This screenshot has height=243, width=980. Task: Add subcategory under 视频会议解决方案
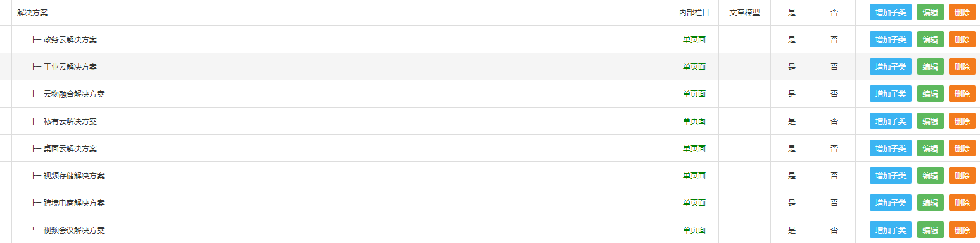click(891, 230)
